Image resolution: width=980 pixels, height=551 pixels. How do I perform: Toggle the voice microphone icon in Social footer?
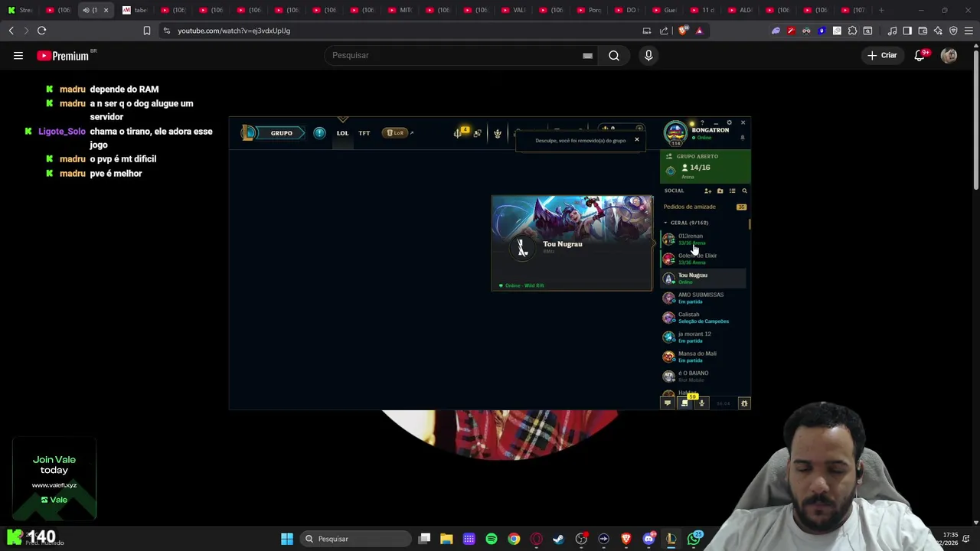point(701,403)
